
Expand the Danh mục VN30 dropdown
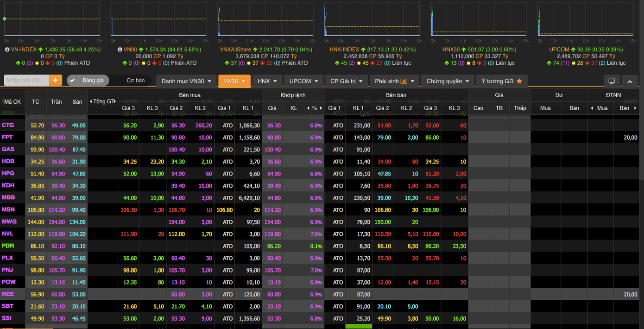(x=186, y=81)
